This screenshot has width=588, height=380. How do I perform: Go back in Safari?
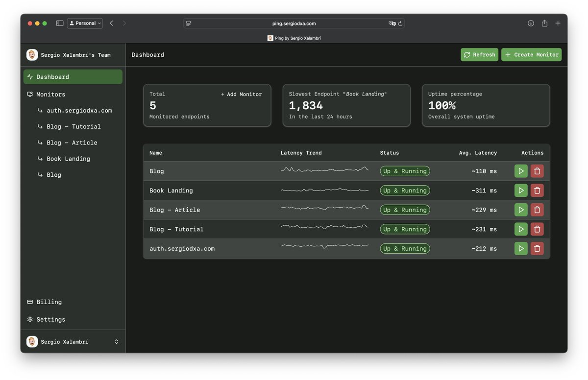point(111,23)
